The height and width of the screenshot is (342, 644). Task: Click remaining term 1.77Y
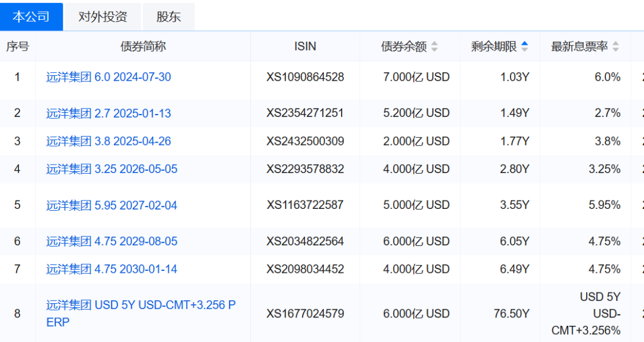pos(515,141)
